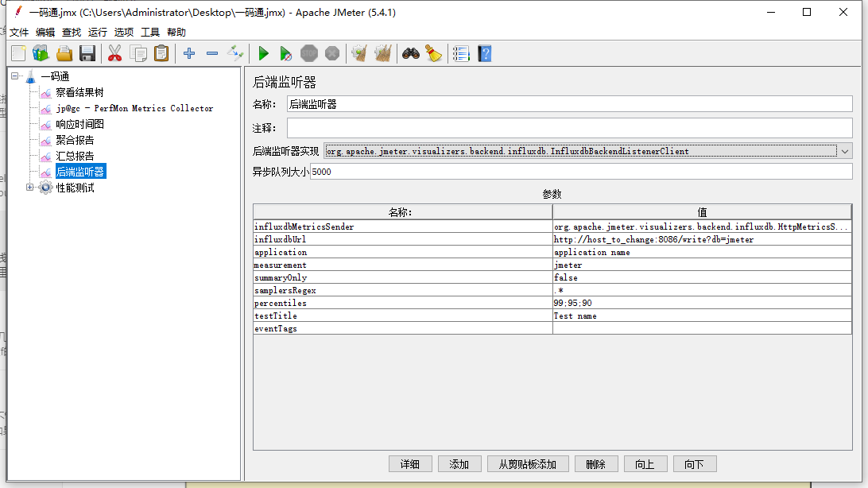This screenshot has height=488, width=868.
Task: Click the 添加 button
Action: [459, 464]
